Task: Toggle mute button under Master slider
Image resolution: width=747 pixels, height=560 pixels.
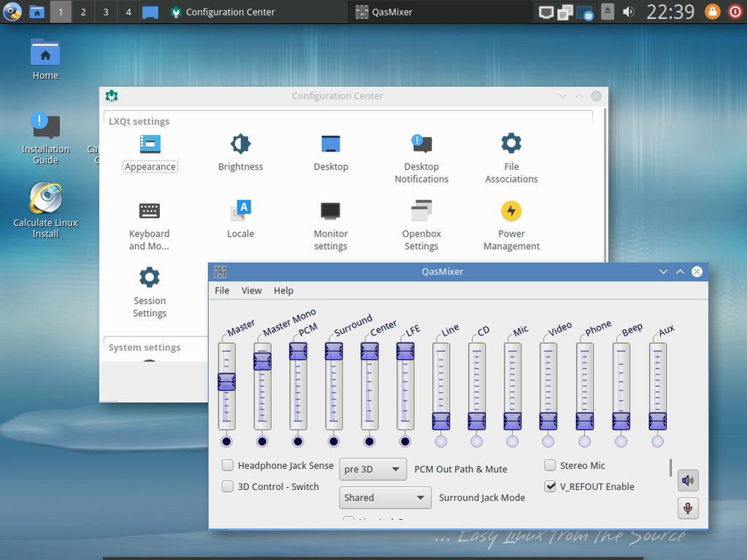Action: pyautogui.click(x=226, y=442)
